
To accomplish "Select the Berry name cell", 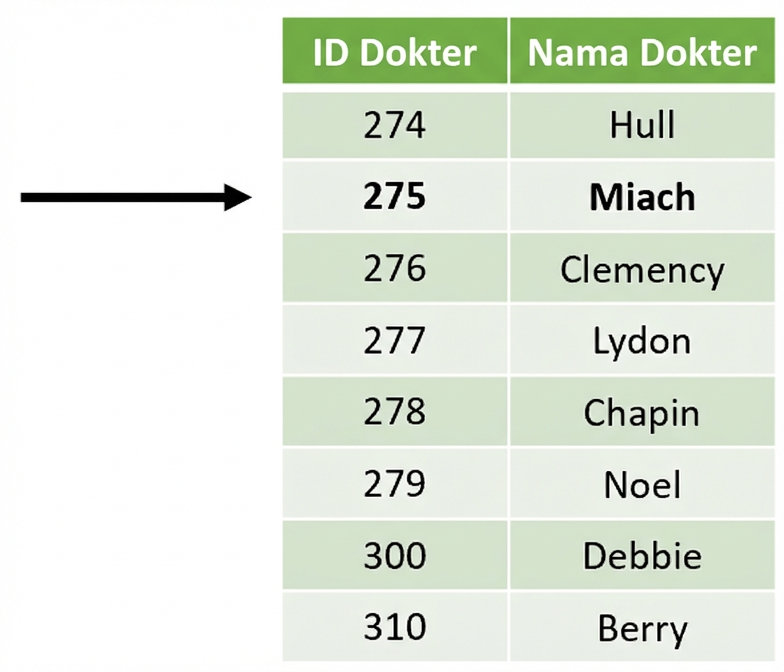I will [642, 627].
